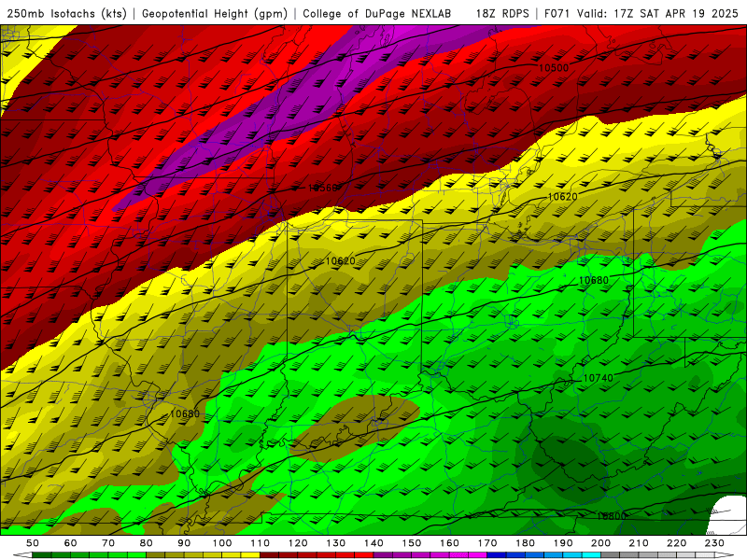The height and width of the screenshot is (560, 747).
Task: Click the 180 knot legend value
Action: click(526, 543)
